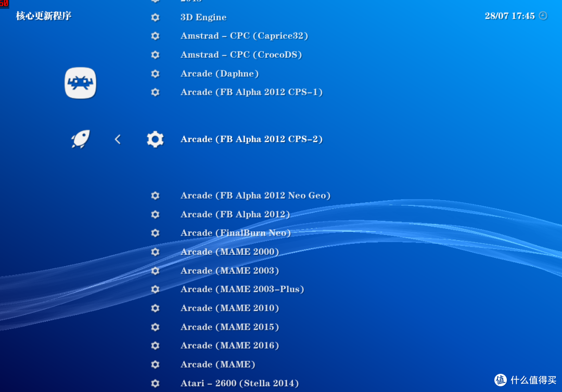Screen dimensions: 562x392
Task: Click the 28/07 17:45 date and time
Action: click(509, 16)
